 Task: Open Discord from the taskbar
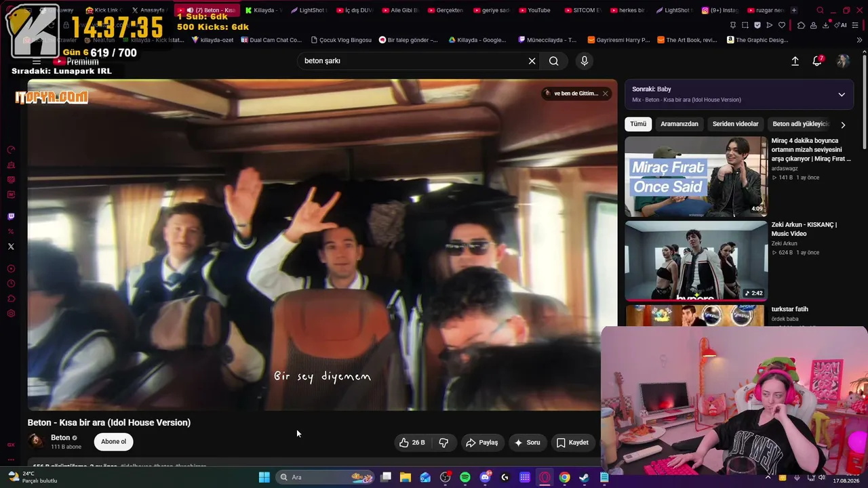pos(485,477)
